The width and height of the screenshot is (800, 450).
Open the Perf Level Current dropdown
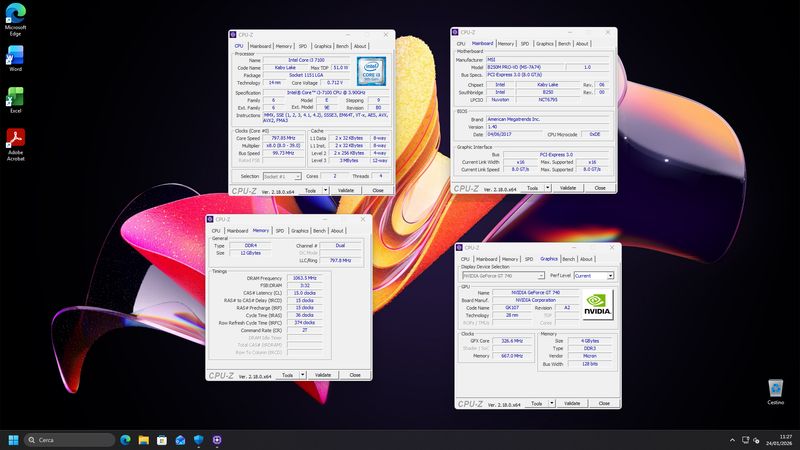[x=593, y=276]
